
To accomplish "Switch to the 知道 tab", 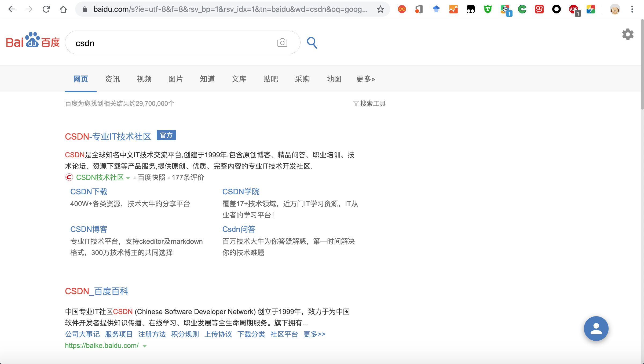I will (207, 79).
